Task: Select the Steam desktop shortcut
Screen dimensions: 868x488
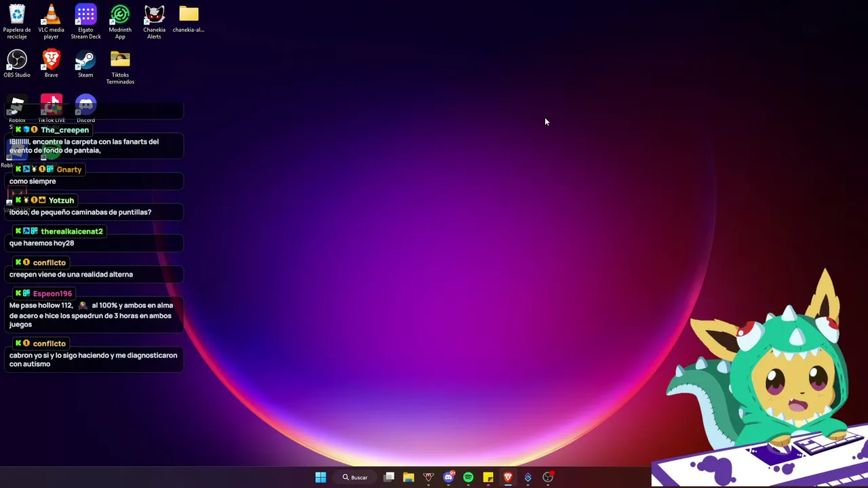Action: pos(85,64)
